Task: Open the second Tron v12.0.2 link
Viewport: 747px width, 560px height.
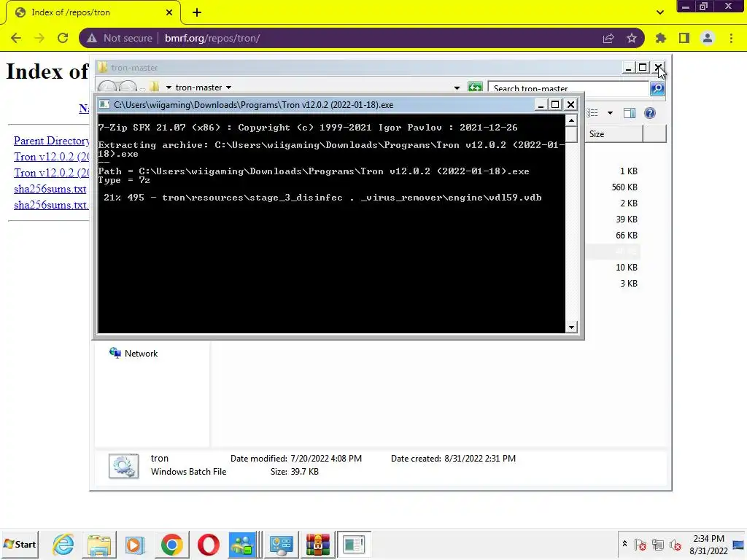Action: click(x=52, y=173)
